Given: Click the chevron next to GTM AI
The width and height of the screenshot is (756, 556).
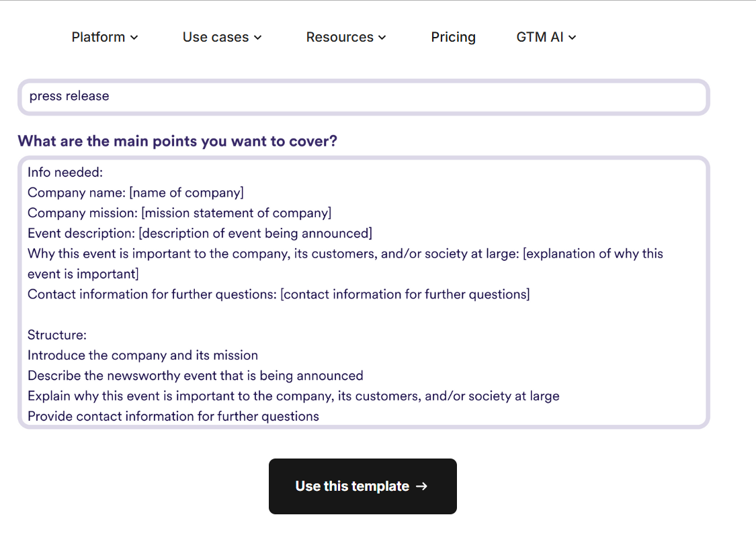Looking at the screenshot, I should (573, 38).
